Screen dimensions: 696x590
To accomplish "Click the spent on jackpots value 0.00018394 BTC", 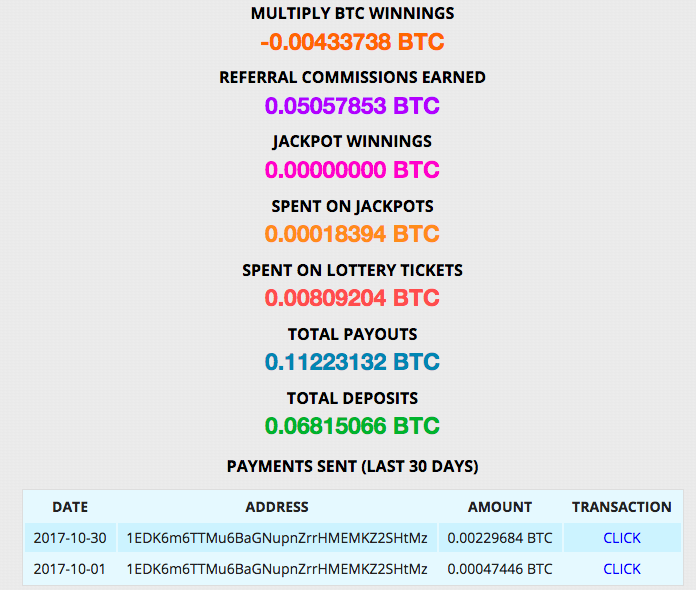I will point(352,234).
